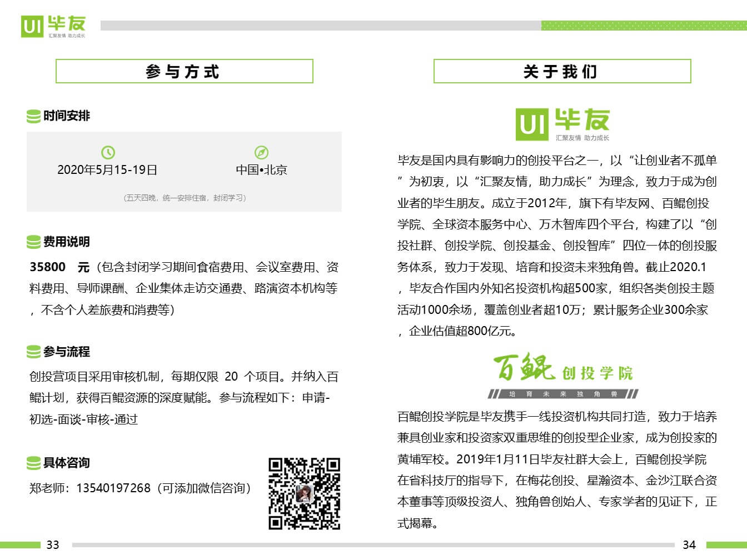Click the date text 2020年5月15-19日

click(x=107, y=170)
